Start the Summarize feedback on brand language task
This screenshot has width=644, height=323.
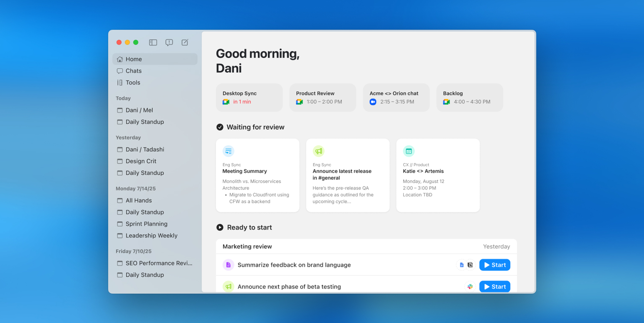point(494,265)
